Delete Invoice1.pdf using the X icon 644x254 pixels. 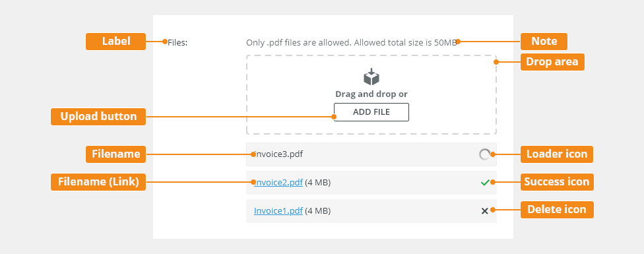[484, 211]
